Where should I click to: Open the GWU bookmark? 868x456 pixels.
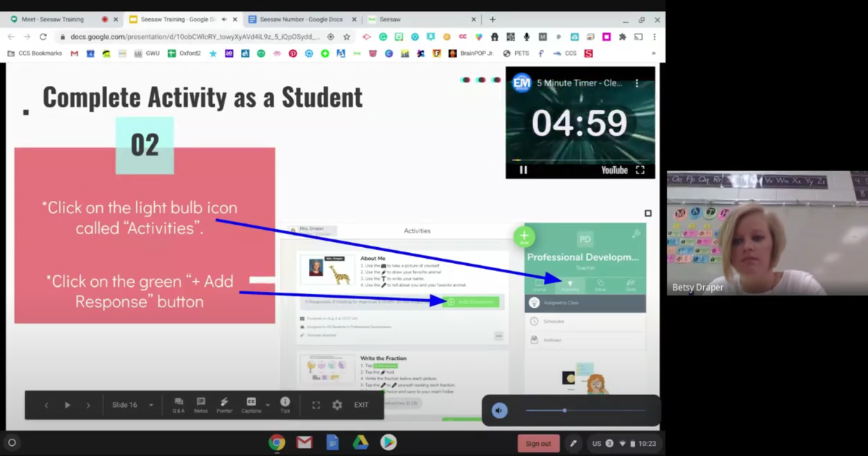147,53
